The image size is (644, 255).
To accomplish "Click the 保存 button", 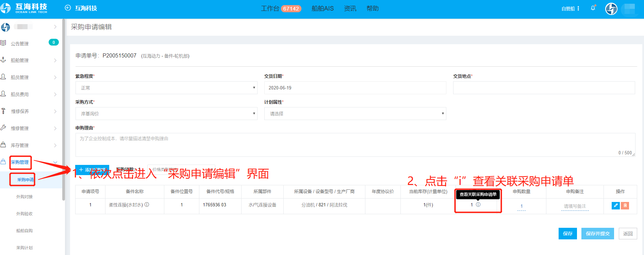I will coord(568,234).
